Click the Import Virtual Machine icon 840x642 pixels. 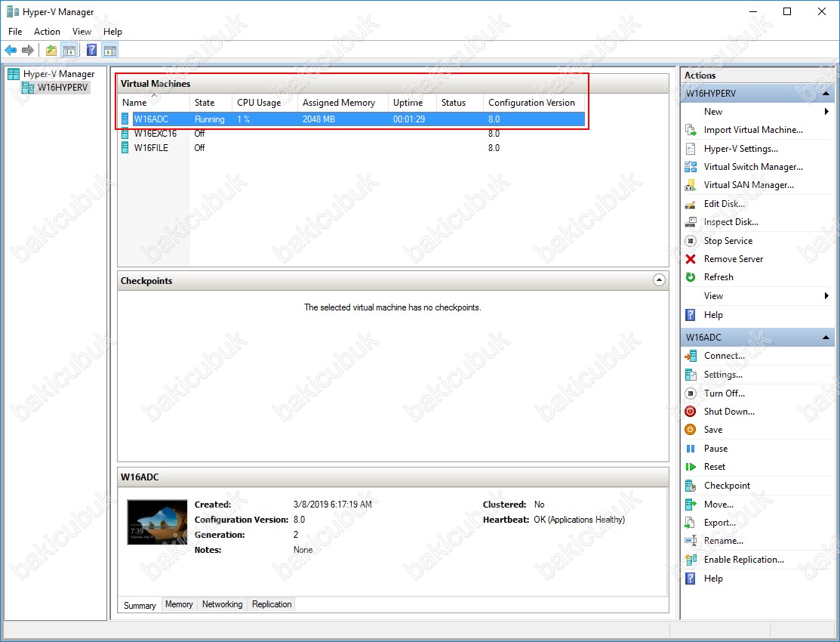(x=691, y=130)
